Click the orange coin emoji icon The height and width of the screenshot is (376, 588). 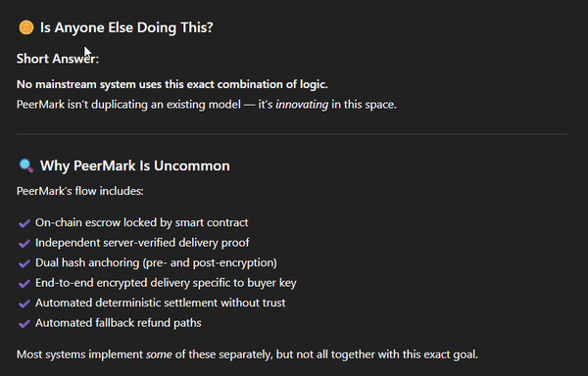point(26,27)
